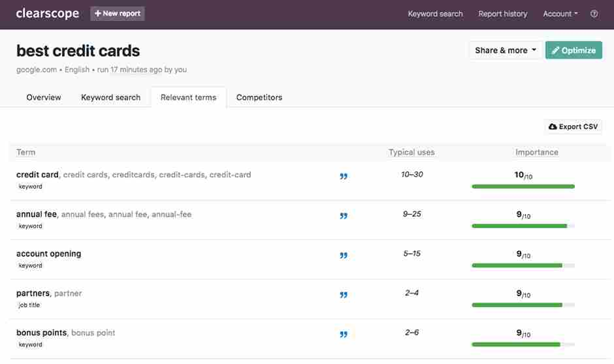Click the clearscope logo
This screenshot has width=614, height=364.
pos(48,13)
